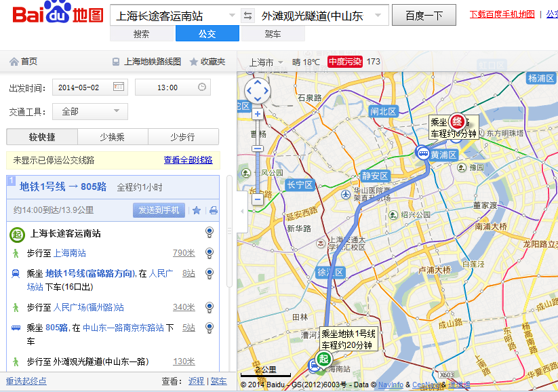Click the route title 地铁1号线 → 805路
This screenshot has height=392, width=558.
[x=63, y=187]
